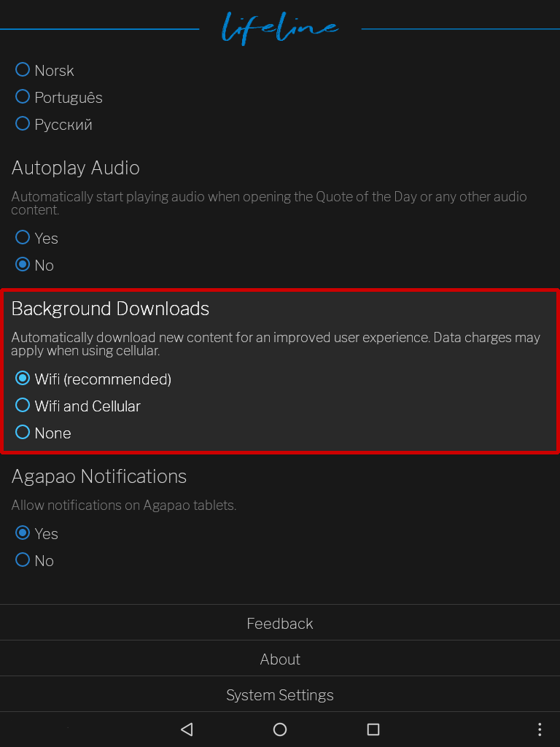This screenshot has height=747, width=560.
Task: Allow Agapao Notifications with Yes
Action: coord(36,533)
